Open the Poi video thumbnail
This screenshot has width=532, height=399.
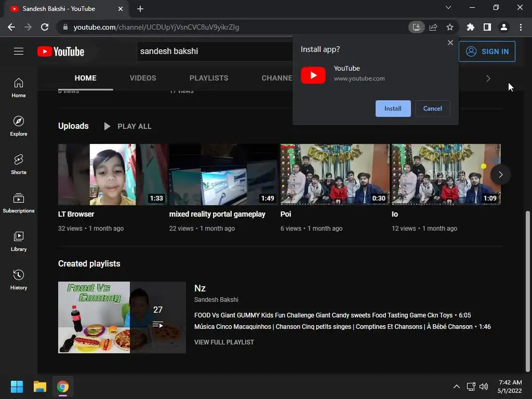point(335,175)
